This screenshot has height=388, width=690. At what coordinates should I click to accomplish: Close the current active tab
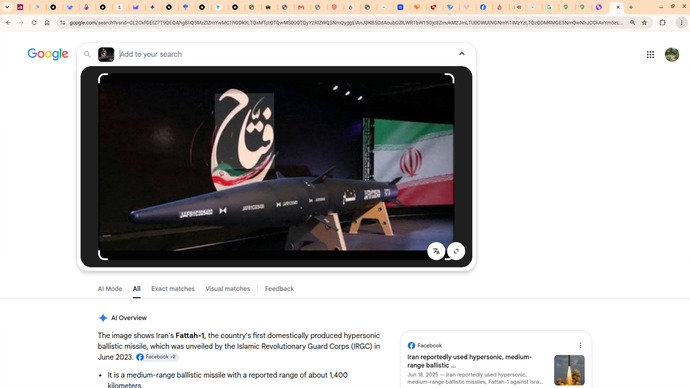(x=618, y=7)
